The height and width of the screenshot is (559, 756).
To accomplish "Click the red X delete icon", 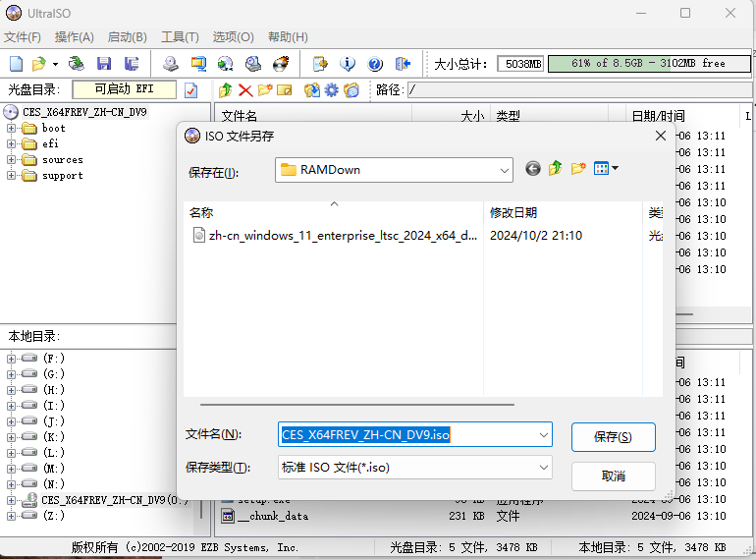I will click(x=245, y=90).
